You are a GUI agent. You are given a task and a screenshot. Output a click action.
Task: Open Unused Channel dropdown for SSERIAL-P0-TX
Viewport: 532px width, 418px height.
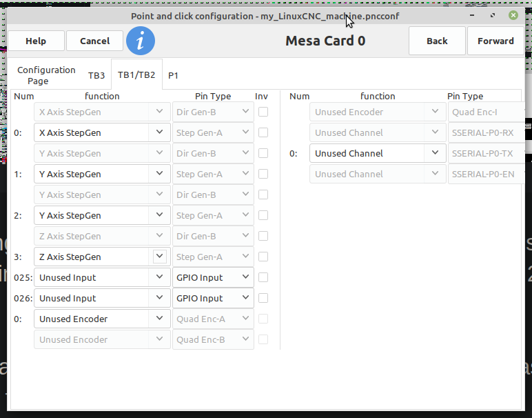click(378, 154)
